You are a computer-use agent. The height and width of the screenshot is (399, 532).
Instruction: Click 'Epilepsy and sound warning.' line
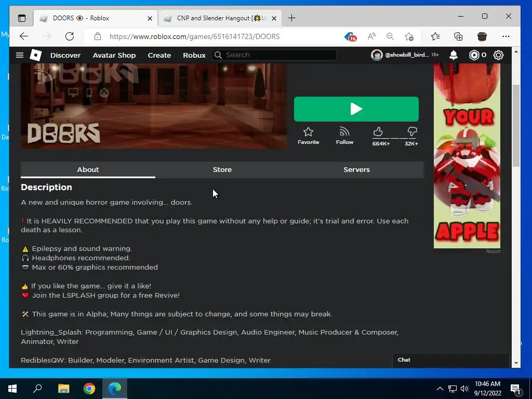click(x=82, y=249)
